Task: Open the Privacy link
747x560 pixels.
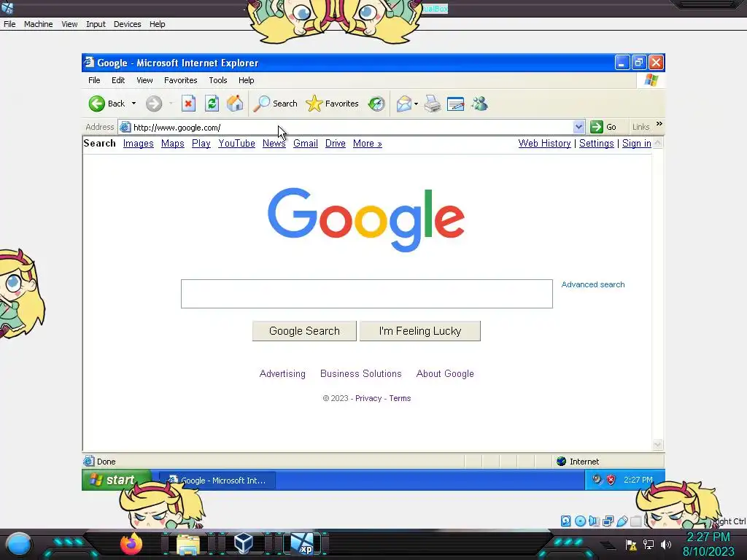Action: pos(368,398)
